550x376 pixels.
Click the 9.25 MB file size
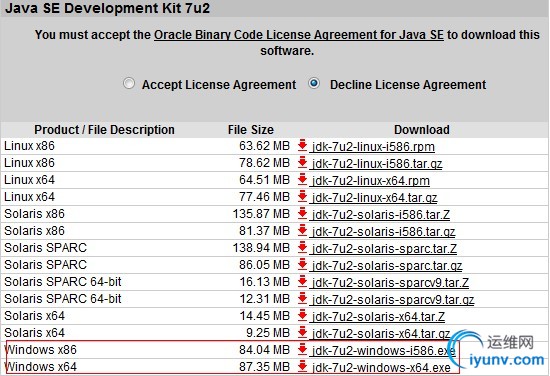tap(268, 333)
